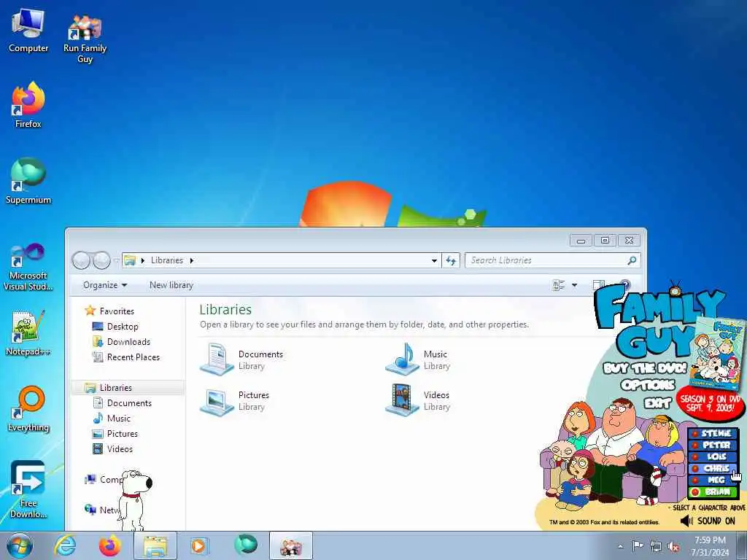Open the Pictures library item
This screenshot has height=560, width=747.
point(235,400)
